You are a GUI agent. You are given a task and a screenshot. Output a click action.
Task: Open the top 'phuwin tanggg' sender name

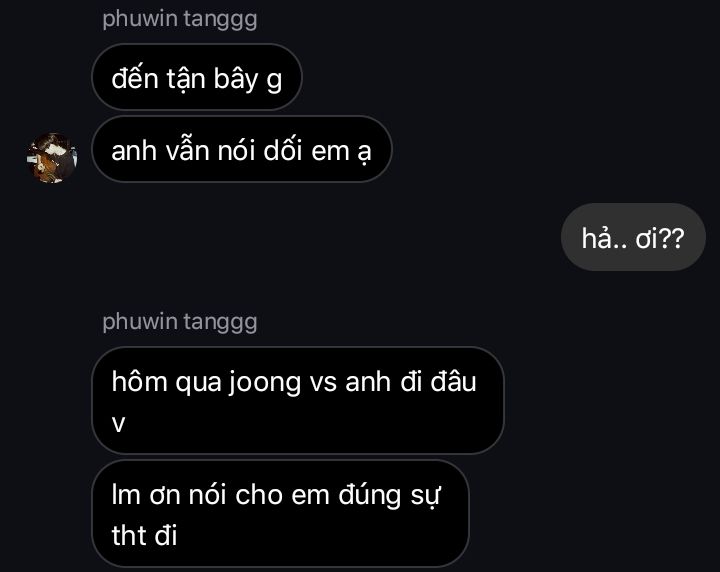coord(180,19)
